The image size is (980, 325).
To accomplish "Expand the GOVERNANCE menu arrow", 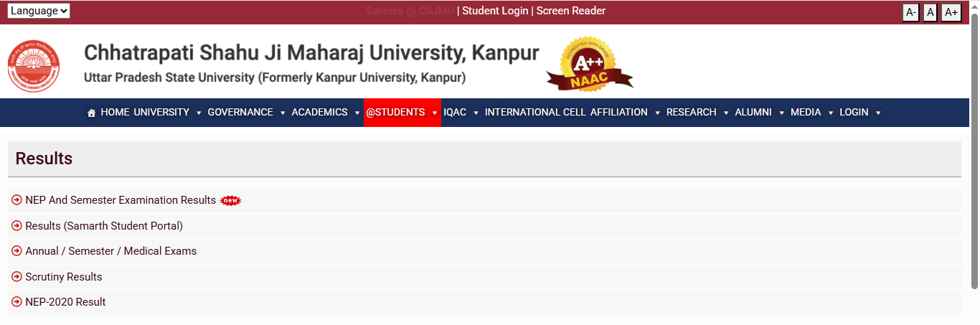I will click(283, 113).
